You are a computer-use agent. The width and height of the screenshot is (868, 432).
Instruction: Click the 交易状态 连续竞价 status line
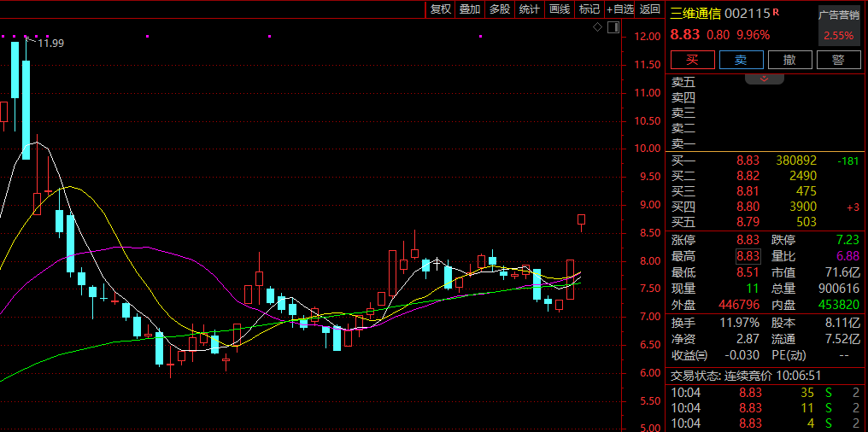click(x=746, y=376)
